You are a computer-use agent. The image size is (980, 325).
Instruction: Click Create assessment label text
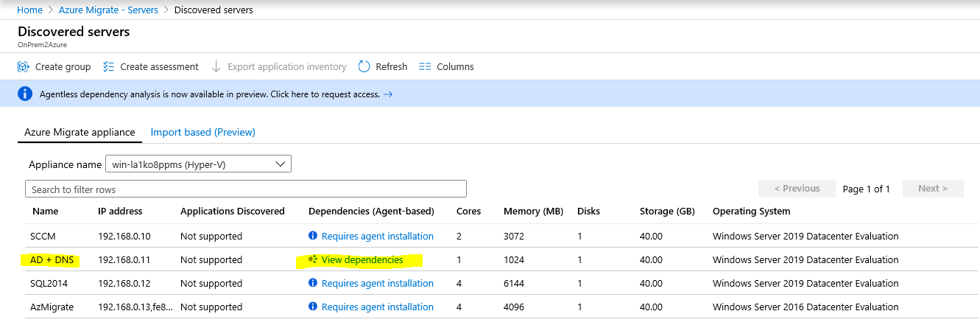click(160, 66)
